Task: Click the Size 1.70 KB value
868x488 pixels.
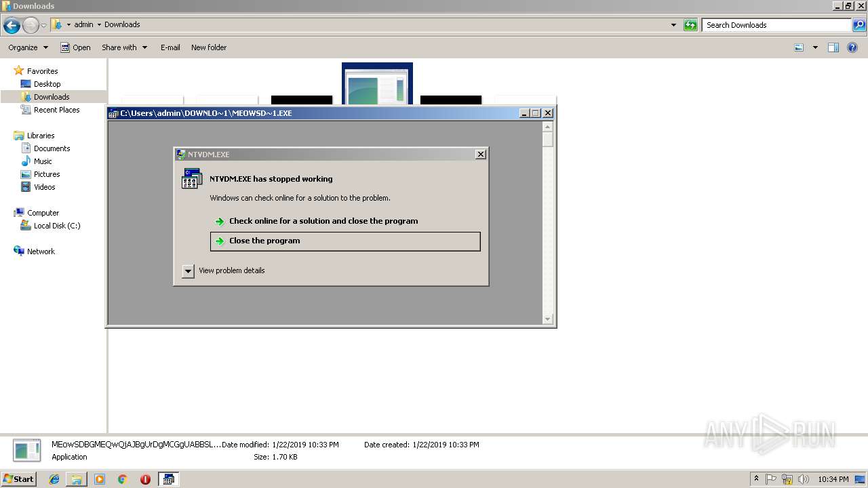Action: tap(284, 457)
